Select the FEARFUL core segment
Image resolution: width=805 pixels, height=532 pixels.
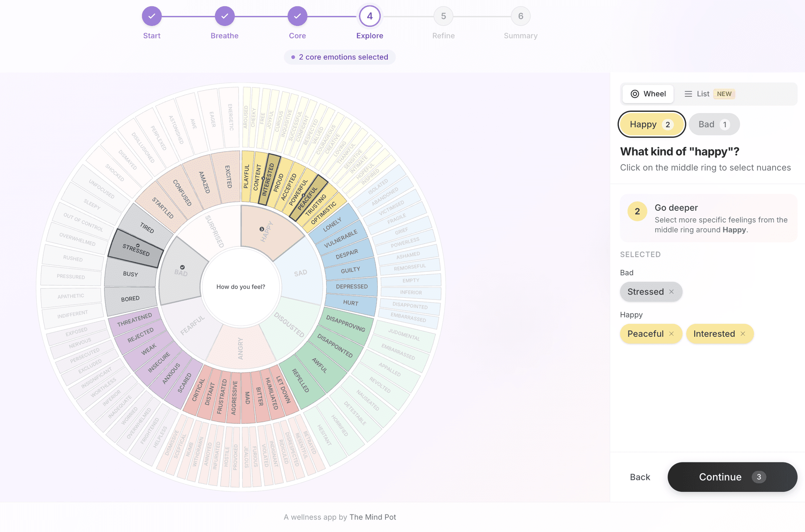click(x=192, y=325)
